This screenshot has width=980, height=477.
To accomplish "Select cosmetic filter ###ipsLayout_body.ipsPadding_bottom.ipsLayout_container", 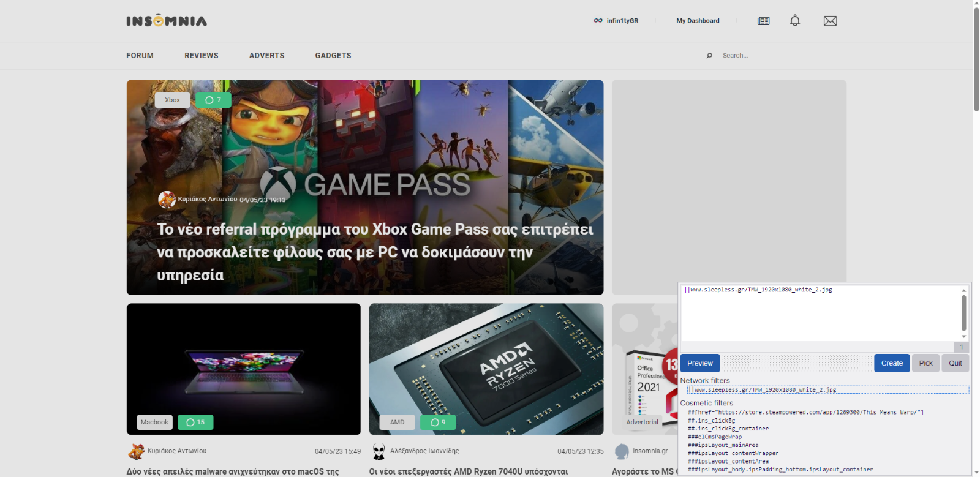I will tap(780, 470).
